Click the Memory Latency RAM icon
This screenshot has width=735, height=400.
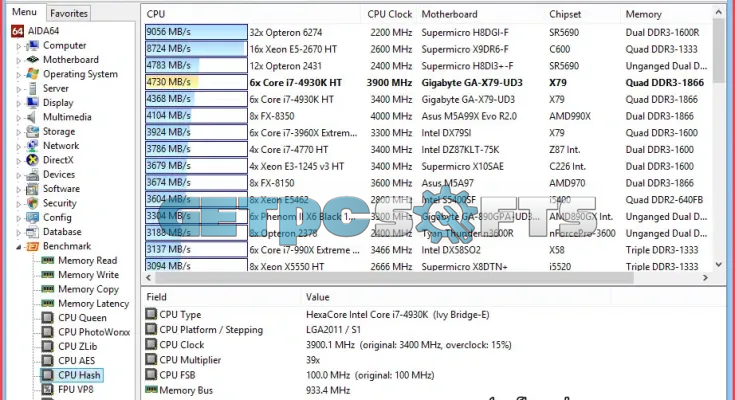tap(47, 303)
